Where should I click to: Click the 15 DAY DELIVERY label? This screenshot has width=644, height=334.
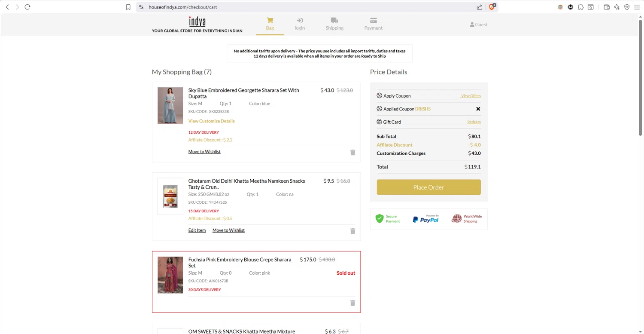[x=204, y=211]
